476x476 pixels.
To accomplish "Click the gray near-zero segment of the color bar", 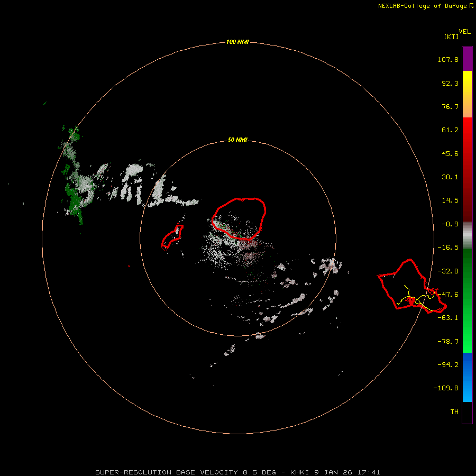I will coord(467,235).
